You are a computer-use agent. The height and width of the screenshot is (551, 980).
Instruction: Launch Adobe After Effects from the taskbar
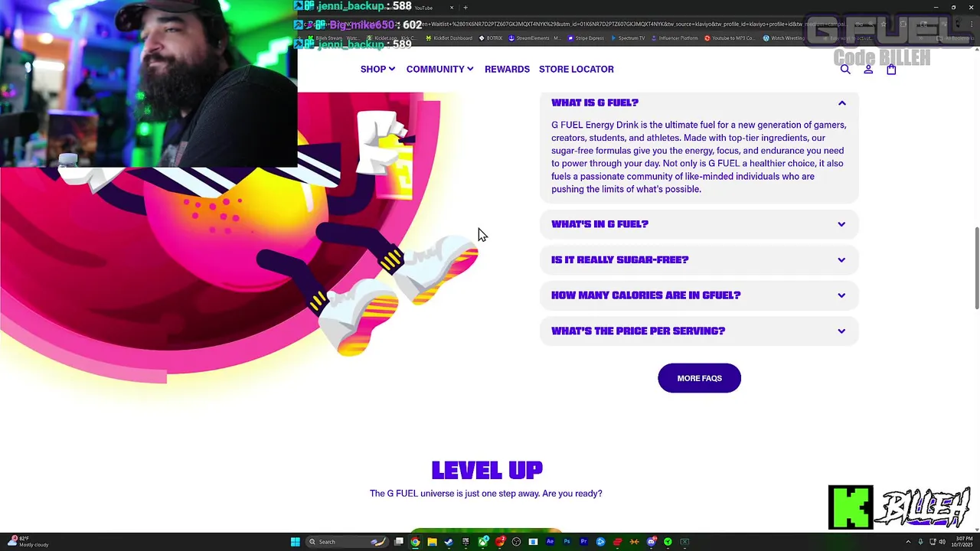coord(550,542)
